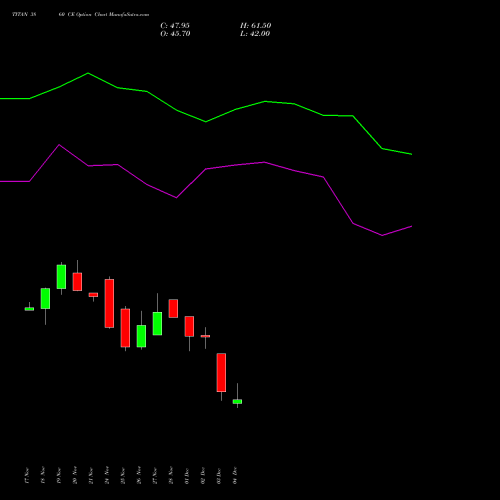
Task: Select the green candle for 27 Nov
Action: click(x=157, y=323)
